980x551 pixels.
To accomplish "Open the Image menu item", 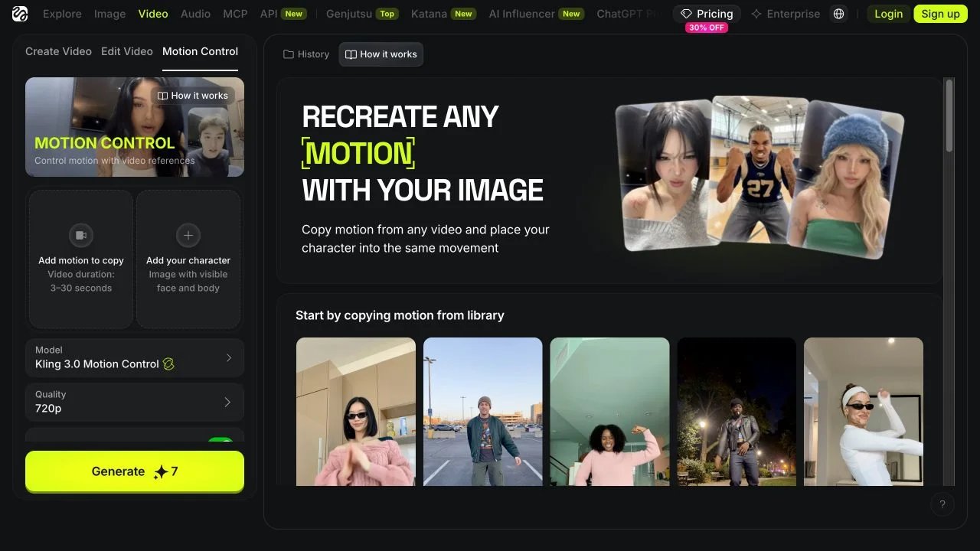I will point(109,14).
